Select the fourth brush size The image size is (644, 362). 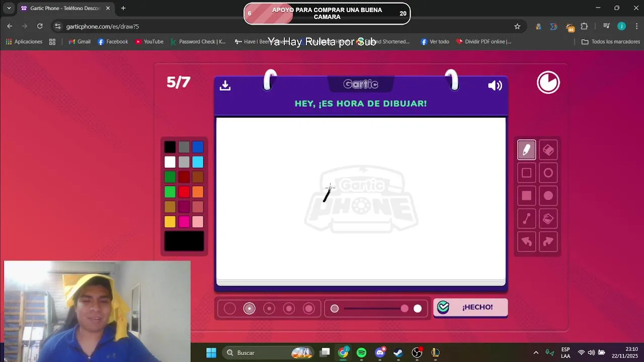point(289,309)
